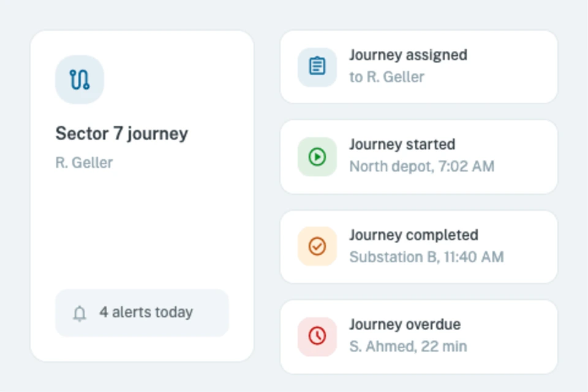
Task: Click the 'Journey overdue' heading text
Action: (x=405, y=325)
